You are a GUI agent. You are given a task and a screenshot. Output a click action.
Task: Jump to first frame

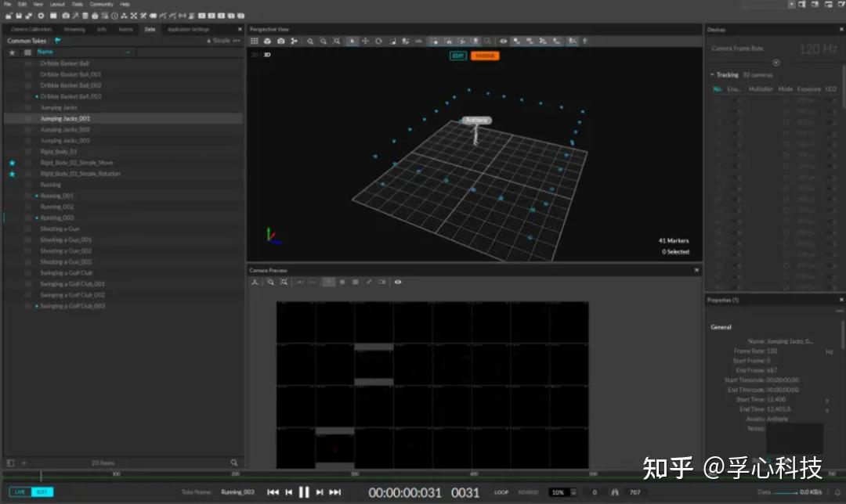[273, 492]
